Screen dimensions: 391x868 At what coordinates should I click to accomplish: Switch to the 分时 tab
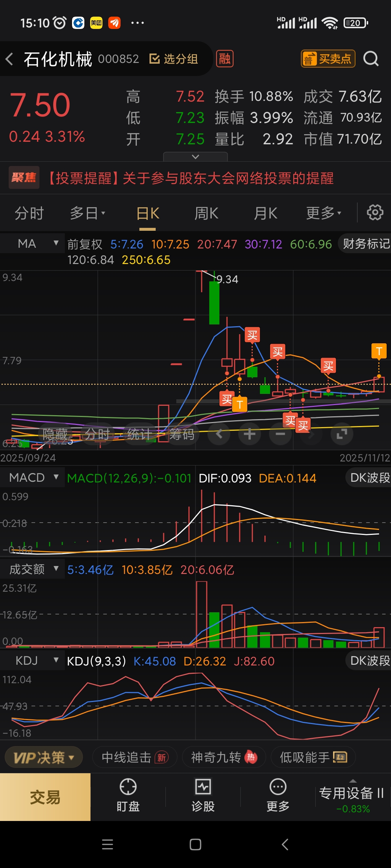[29, 213]
